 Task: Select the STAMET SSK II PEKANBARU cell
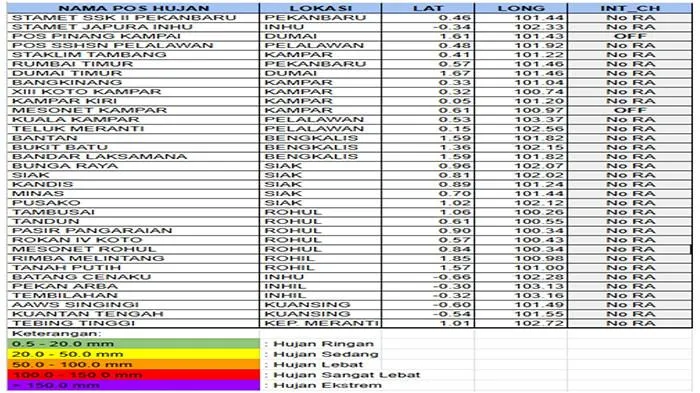pyautogui.click(x=133, y=18)
